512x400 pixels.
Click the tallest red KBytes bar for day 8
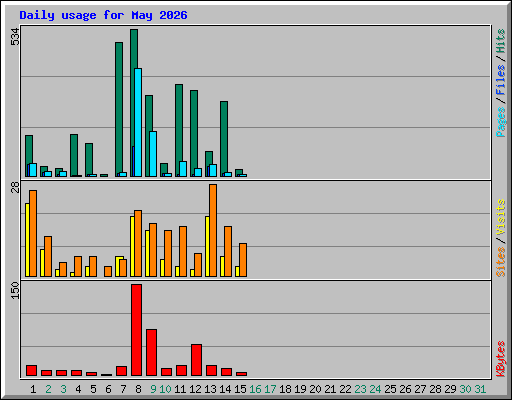(136, 330)
